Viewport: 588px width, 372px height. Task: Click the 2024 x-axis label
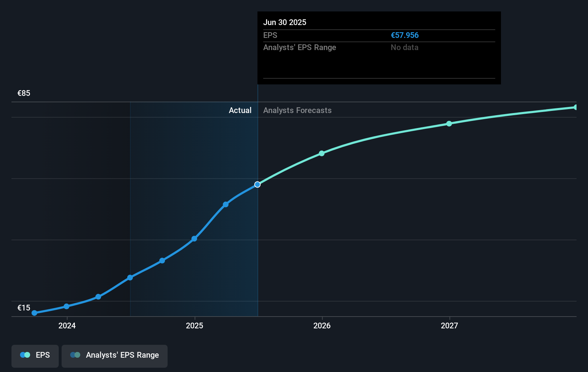click(67, 325)
